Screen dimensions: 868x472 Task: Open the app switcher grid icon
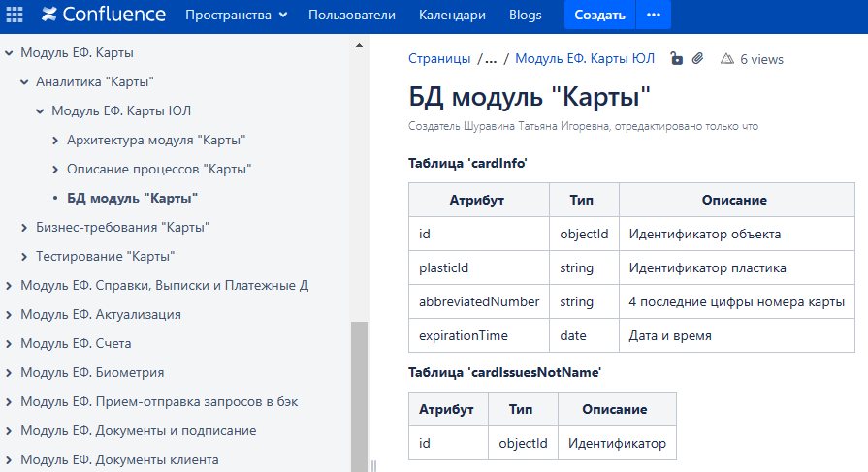click(x=16, y=15)
